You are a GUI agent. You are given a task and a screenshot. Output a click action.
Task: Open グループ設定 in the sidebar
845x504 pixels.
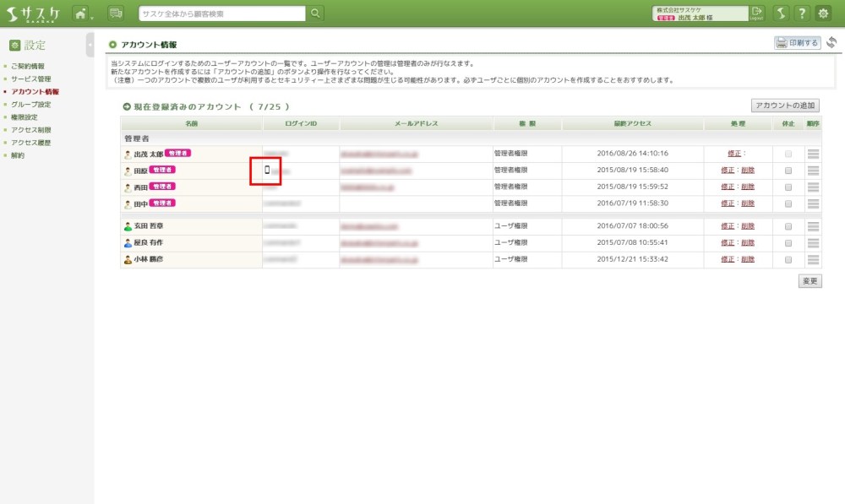click(x=30, y=105)
